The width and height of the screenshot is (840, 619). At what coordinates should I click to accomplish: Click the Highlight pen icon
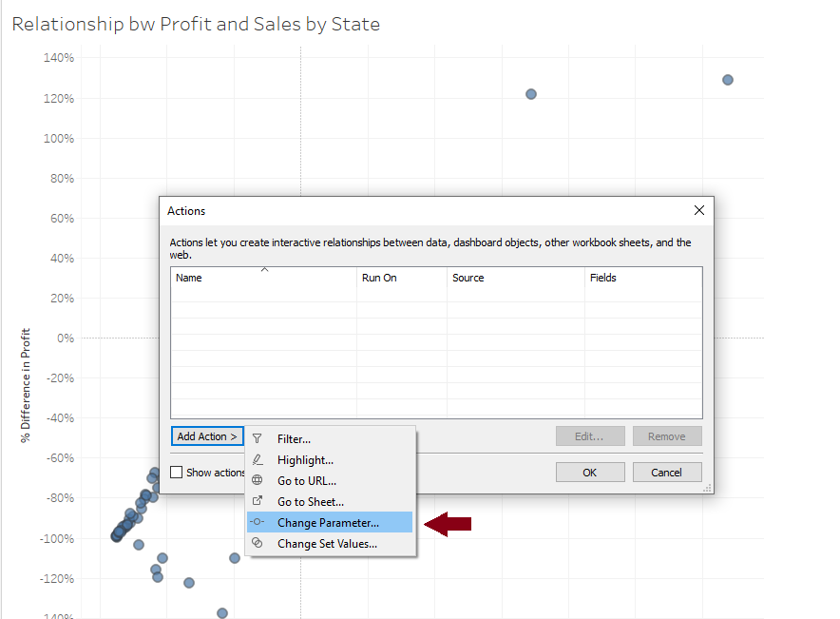(257, 460)
